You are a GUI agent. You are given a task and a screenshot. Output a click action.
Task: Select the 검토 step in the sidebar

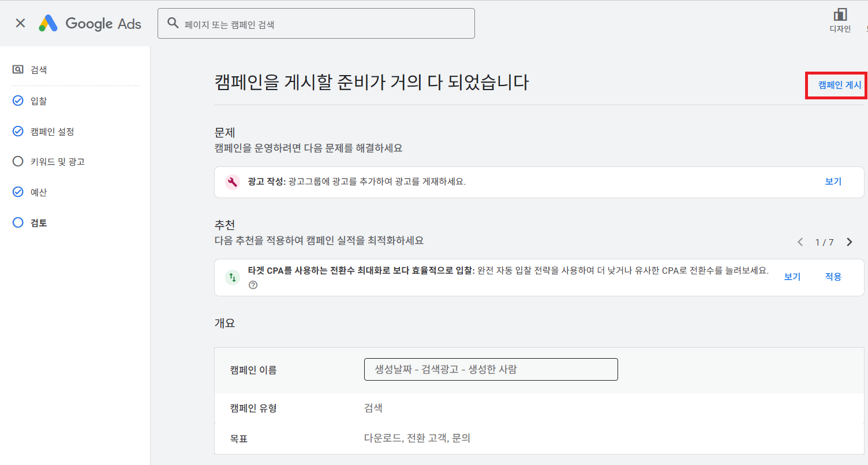pyautogui.click(x=39, y=223)
